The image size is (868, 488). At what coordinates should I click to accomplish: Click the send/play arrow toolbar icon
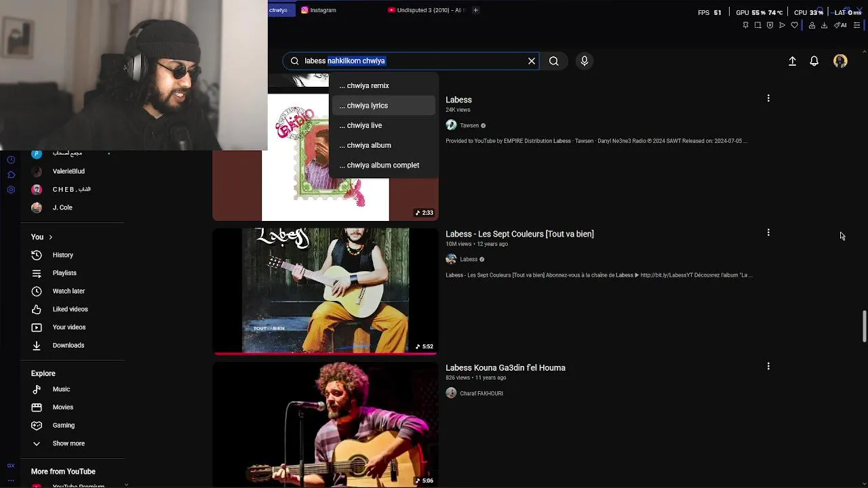782,25
